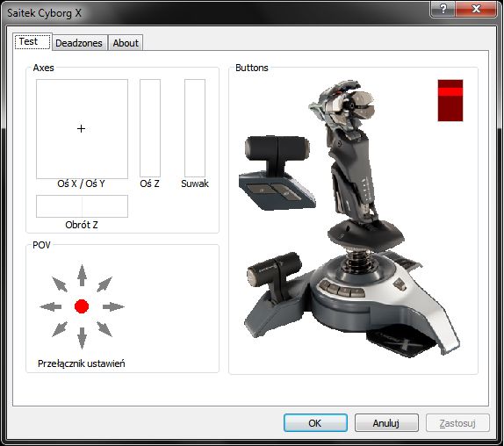The image size is (504, 446).
Task: Click the POV down-left diagonal arrow
Action: coord(60,329)
